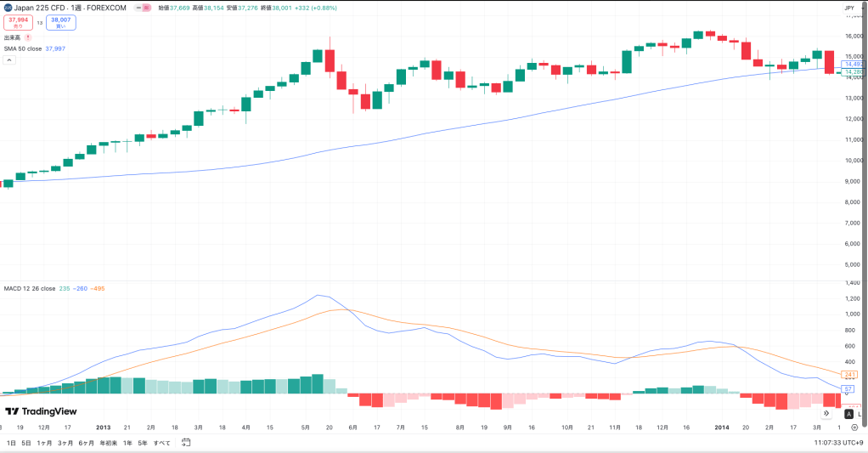Select the 3ヶ月 date range
This screenshot has width=868, height=453.
point(65,443)
